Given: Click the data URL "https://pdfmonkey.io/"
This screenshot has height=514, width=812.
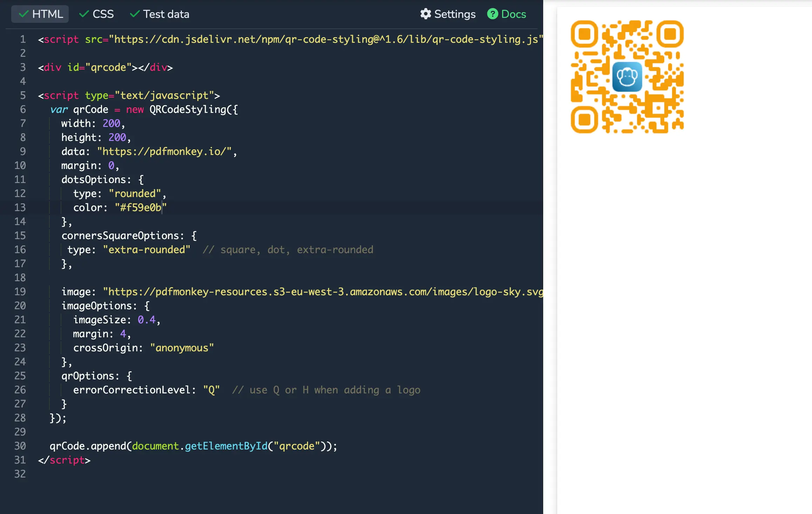Looking at the screenshot, I should (164, 151).
